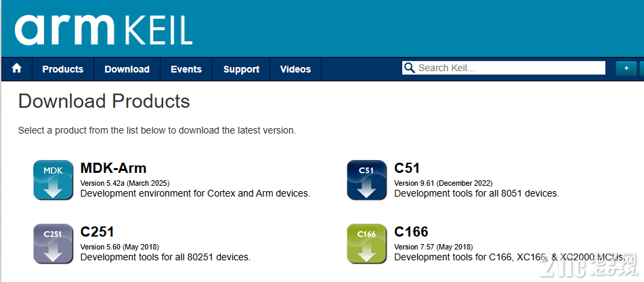Click the 'Download Products' heading

104,101
